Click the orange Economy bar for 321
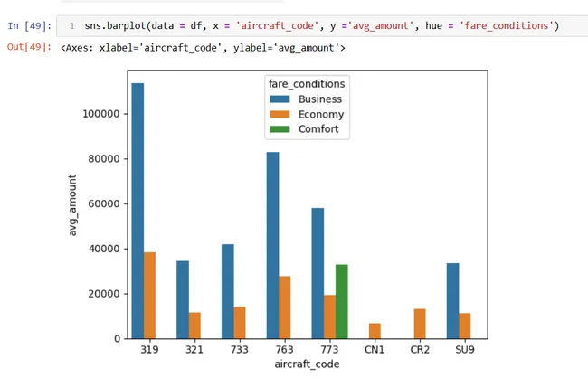 click(x=194, y=326)
